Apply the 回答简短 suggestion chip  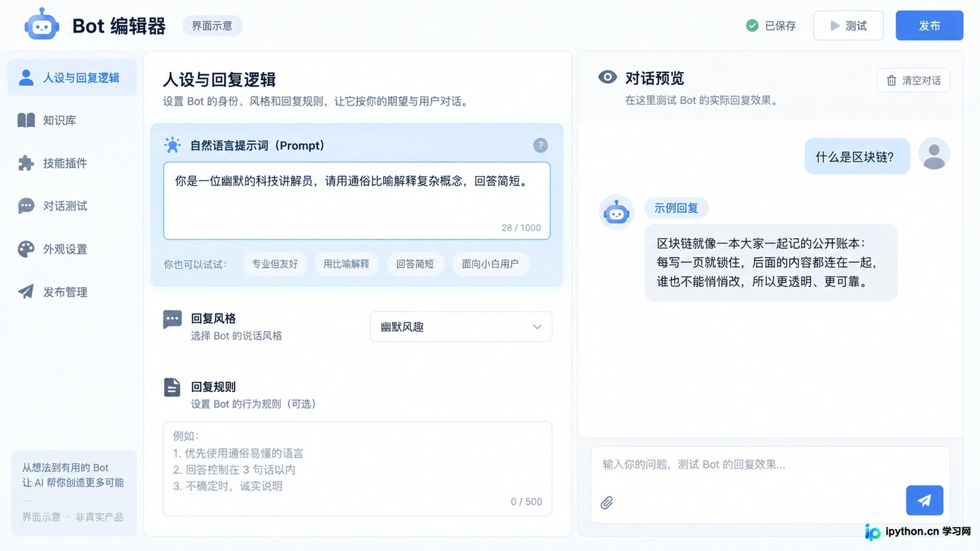coord(415,264)
